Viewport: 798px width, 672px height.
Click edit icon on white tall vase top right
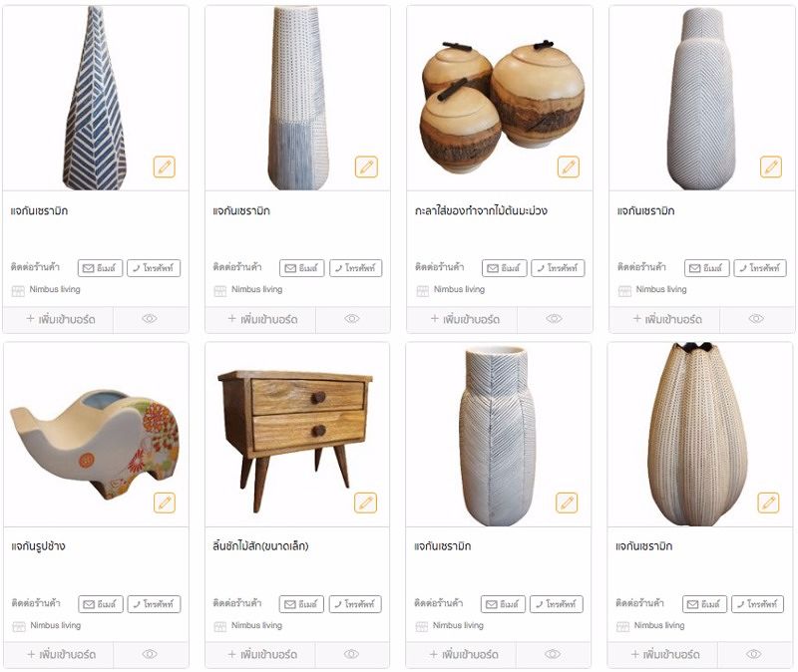pyautogui.click(x=770, y=167)
